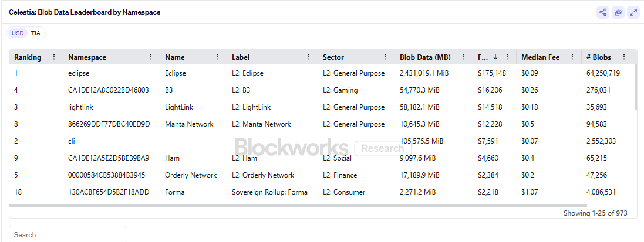
Task: Click label 'L2: Manta Network'
Action: [261, 124]
